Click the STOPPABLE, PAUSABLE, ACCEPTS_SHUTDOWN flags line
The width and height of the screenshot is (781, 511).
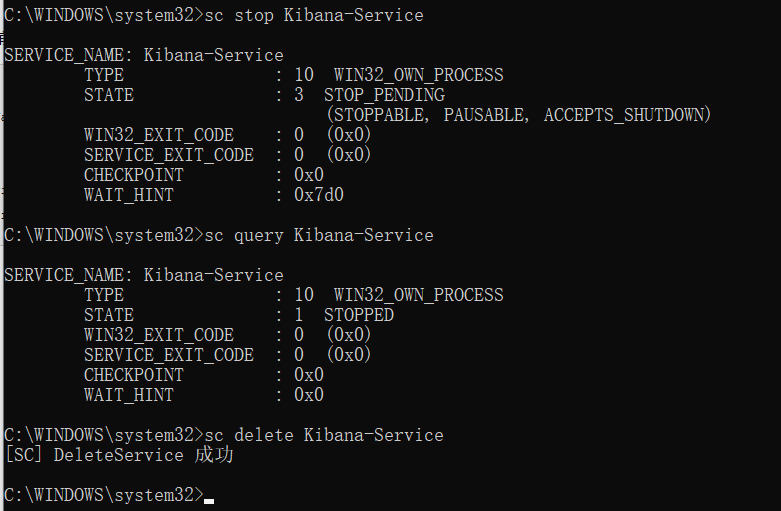pyautogui.click(x=519, y=115)
